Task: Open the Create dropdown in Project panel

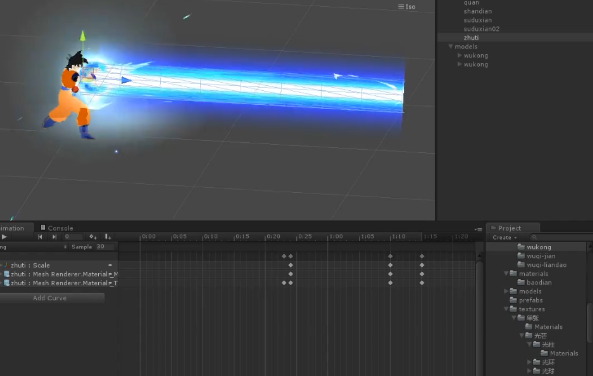Action: [x=505, y=238]
